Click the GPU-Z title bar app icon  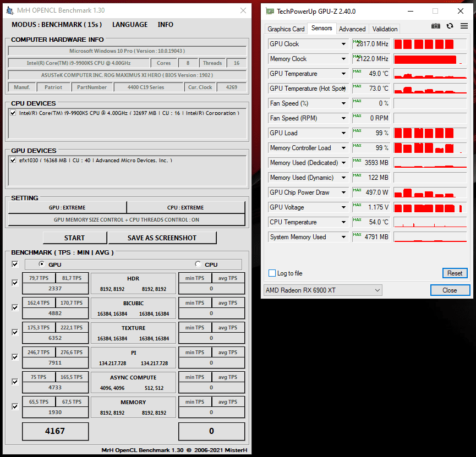[x=270, y=11]
